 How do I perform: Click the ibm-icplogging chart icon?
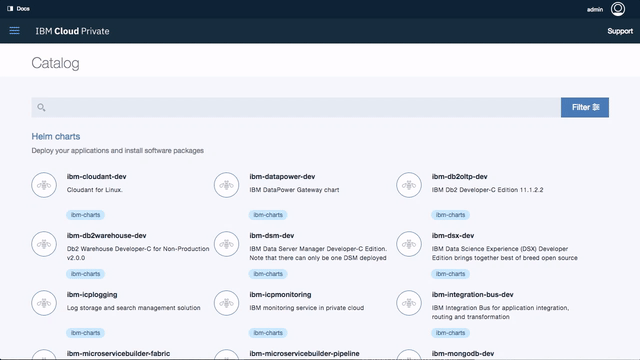coord(44,303)
